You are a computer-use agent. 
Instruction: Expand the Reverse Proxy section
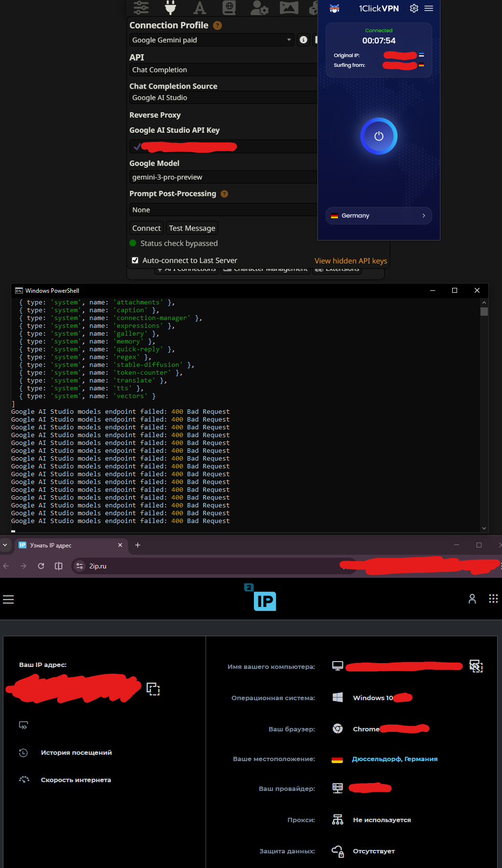(155, 115)
